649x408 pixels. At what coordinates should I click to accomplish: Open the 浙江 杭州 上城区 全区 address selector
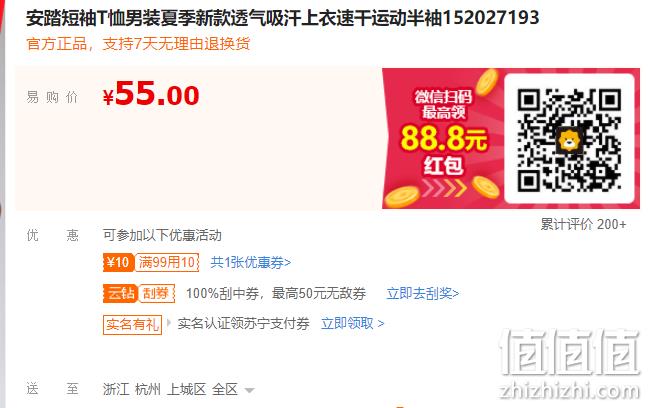(x=178, y=389)
